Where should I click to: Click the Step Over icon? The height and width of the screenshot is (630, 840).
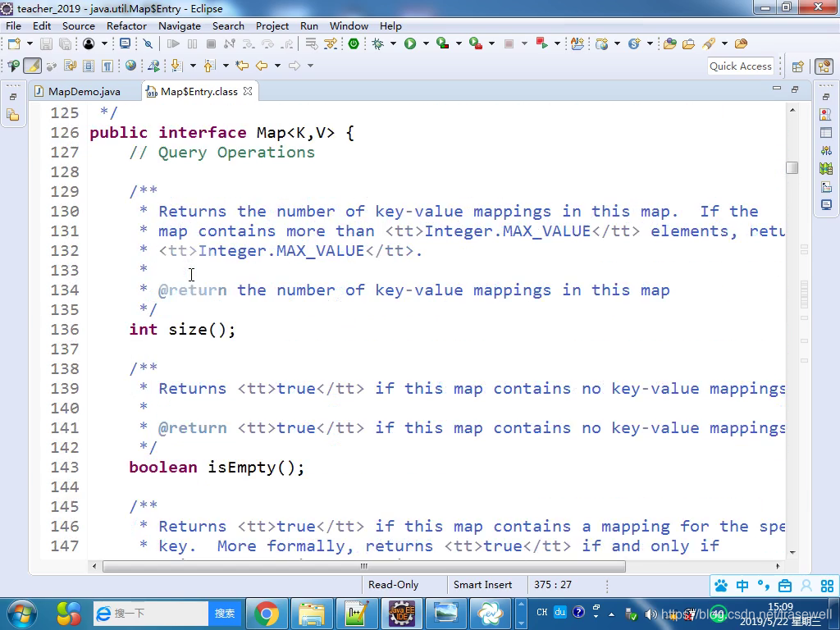[267, 44]
